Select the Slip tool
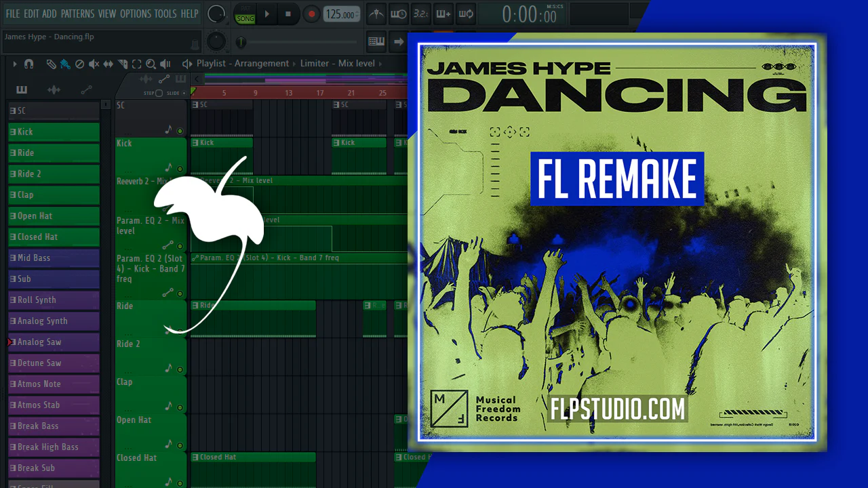 pyautogui.click(x=108, y=64)
